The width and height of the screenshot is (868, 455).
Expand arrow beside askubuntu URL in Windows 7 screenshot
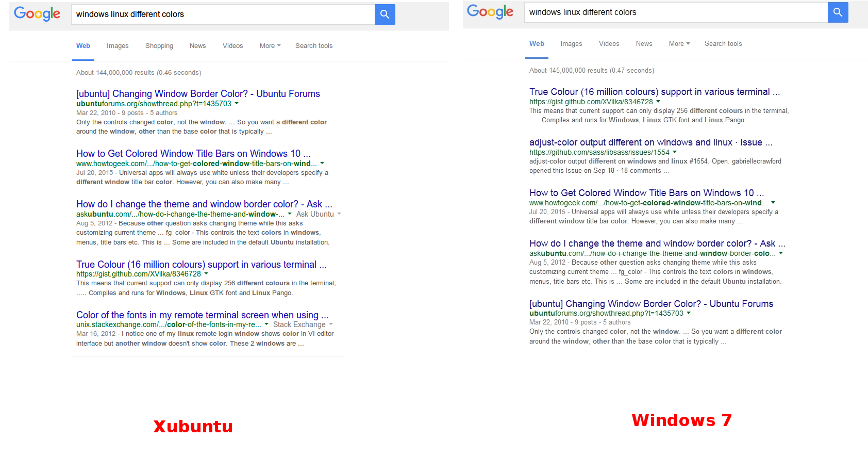[781, 253]
